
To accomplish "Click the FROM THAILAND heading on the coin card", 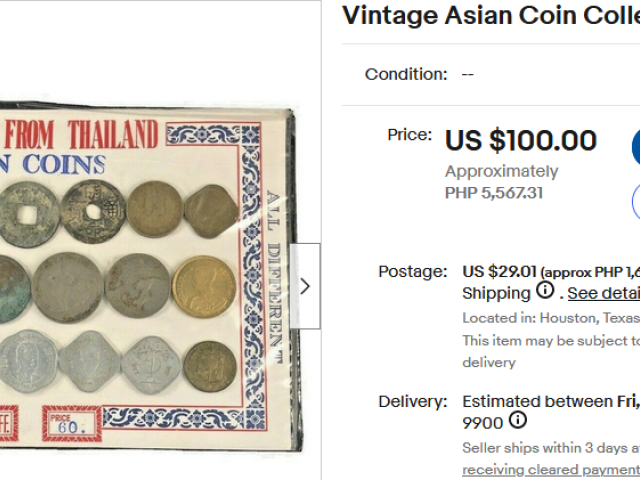I will 82,134.
